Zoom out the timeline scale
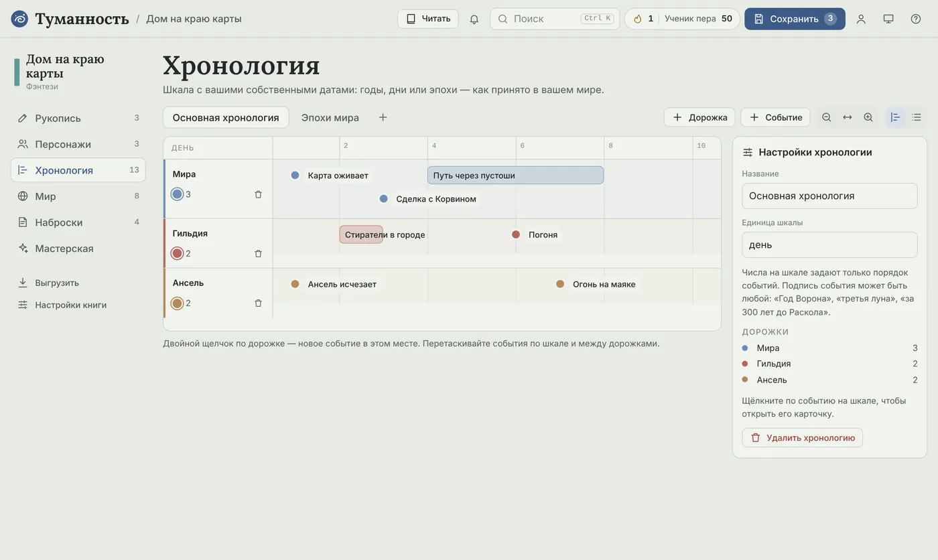 click(827, 117)
